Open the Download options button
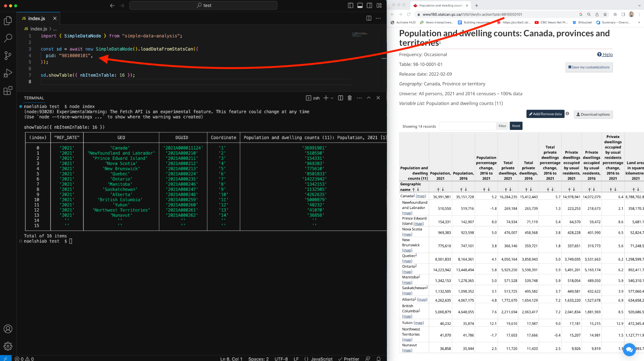This screenshot has width=644, height=361. [x=593, y=115]
